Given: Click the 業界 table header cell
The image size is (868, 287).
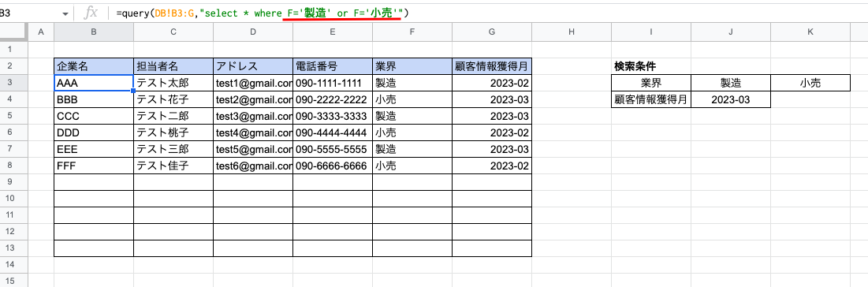Looking at the screenshot, I should tap(412, 66).
